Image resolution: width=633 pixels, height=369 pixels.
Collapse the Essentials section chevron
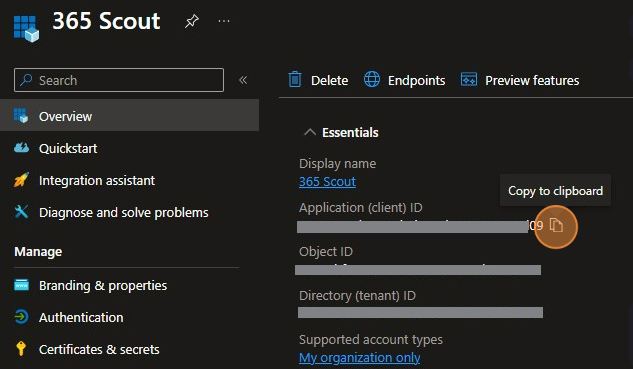click(310, 132)
